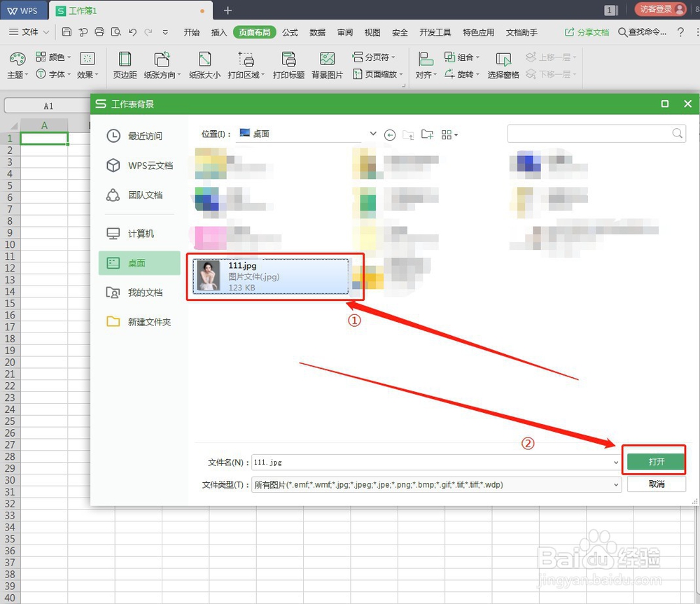The height and width of the screenshot is (604, 700).
Task: Click the Share Document (分享文档) button
Action: coord(587,32)
